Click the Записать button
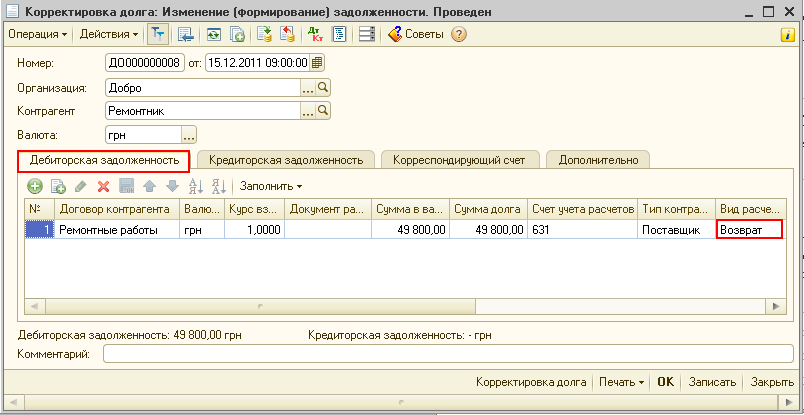Image resolution: width=804 pixels, height=415 pixels. 712,382
